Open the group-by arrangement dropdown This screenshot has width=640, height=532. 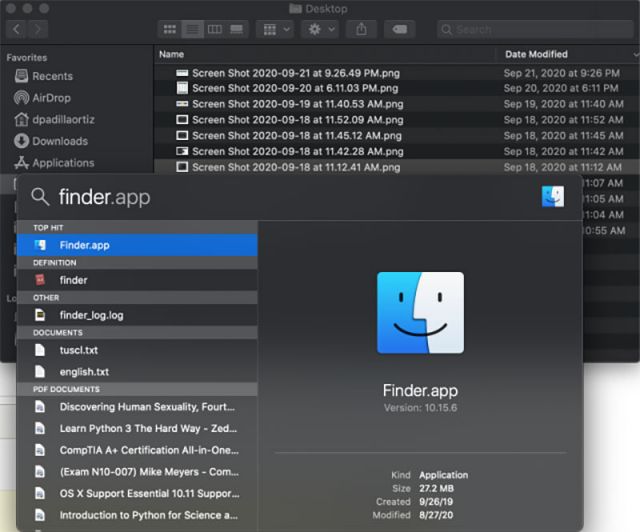click(274, 30)
